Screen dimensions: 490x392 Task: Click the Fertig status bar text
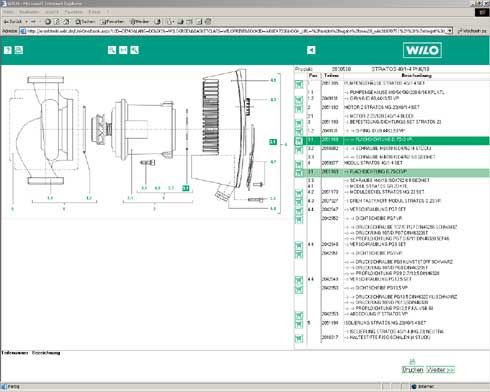13,387
